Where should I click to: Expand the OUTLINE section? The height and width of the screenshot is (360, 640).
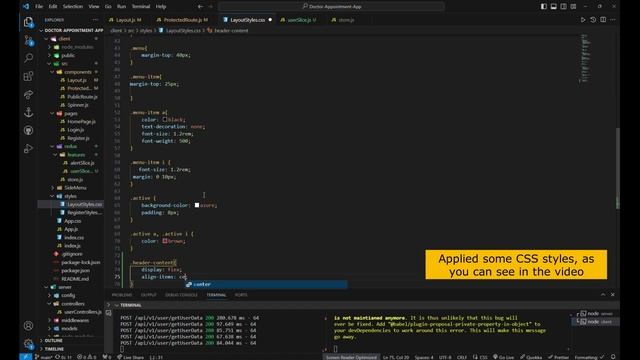click(x=53, y=340)
